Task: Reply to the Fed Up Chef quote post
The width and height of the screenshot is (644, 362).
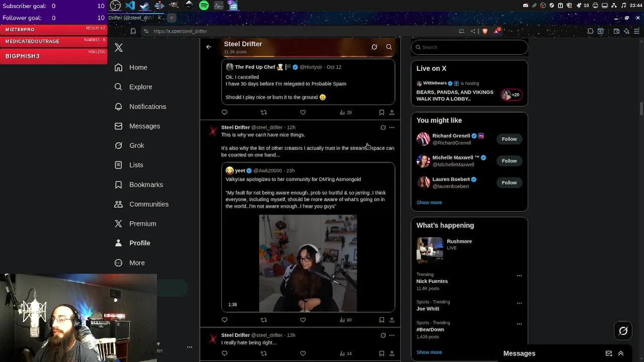Action: click(224, 112)
